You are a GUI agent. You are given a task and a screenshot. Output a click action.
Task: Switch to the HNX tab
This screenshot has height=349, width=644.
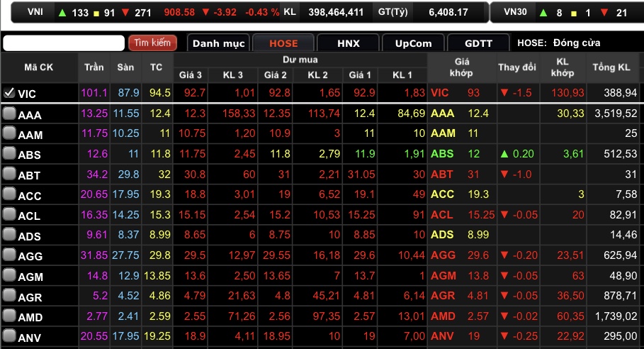pos(348,43)
